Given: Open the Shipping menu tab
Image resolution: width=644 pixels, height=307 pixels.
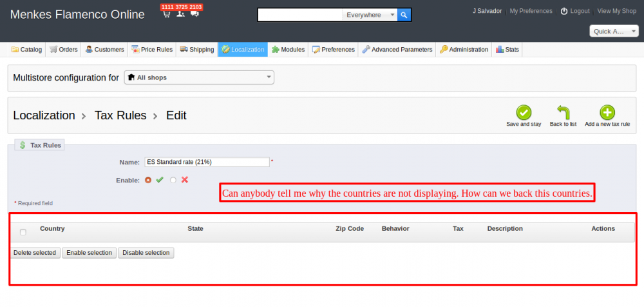Looking at the screenshot, I should (196, 50).
